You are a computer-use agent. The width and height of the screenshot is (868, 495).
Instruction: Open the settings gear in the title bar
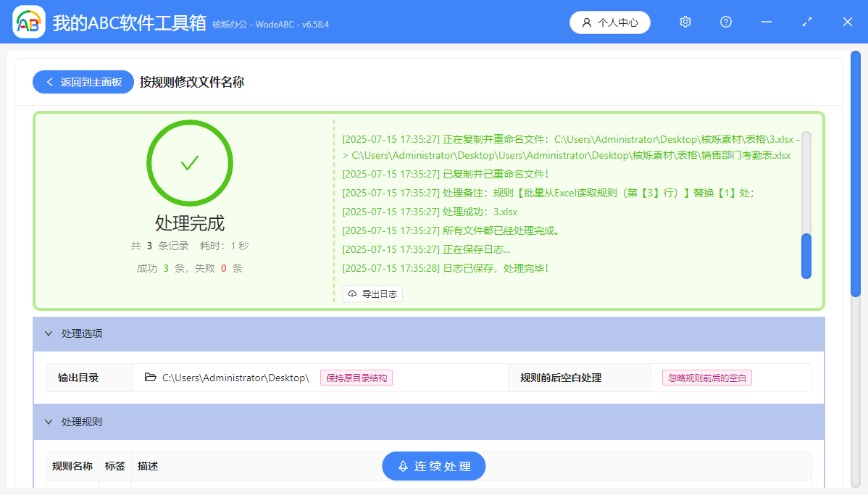685,22
